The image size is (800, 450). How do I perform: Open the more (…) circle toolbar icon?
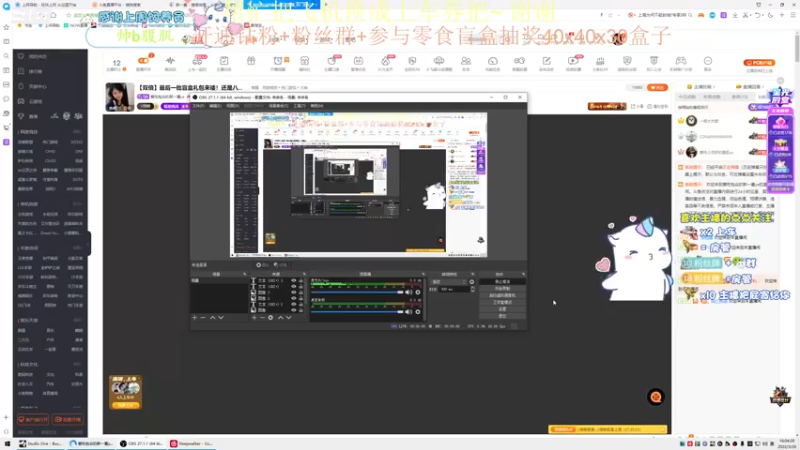tap(708, 63)
